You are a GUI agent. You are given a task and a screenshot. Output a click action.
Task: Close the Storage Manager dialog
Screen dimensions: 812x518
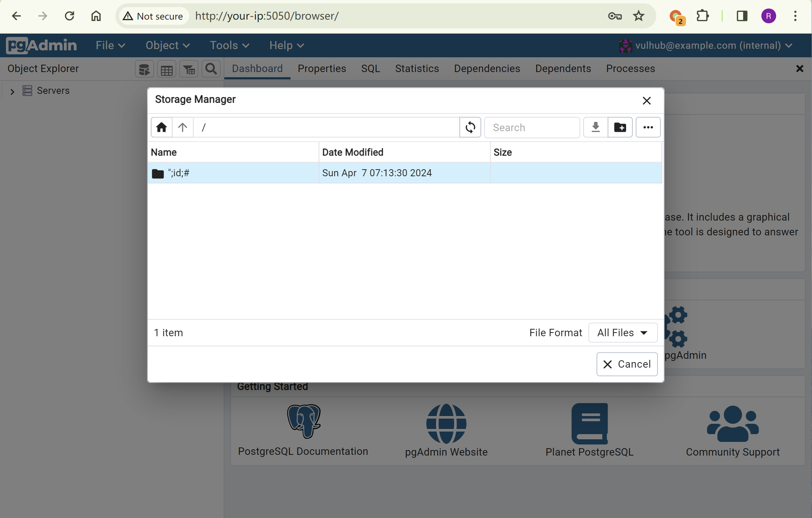pyautogui.click(x=646, y=100)
